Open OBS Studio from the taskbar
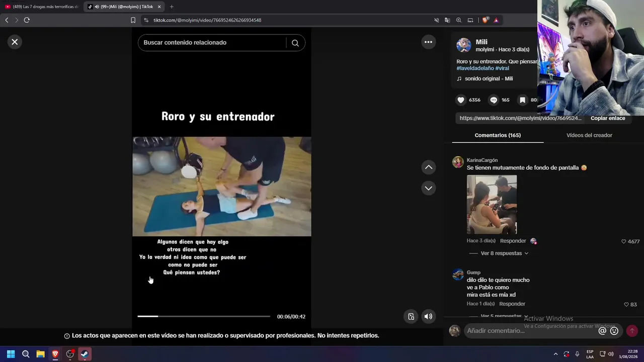644x362 pixels. [70, 354]
